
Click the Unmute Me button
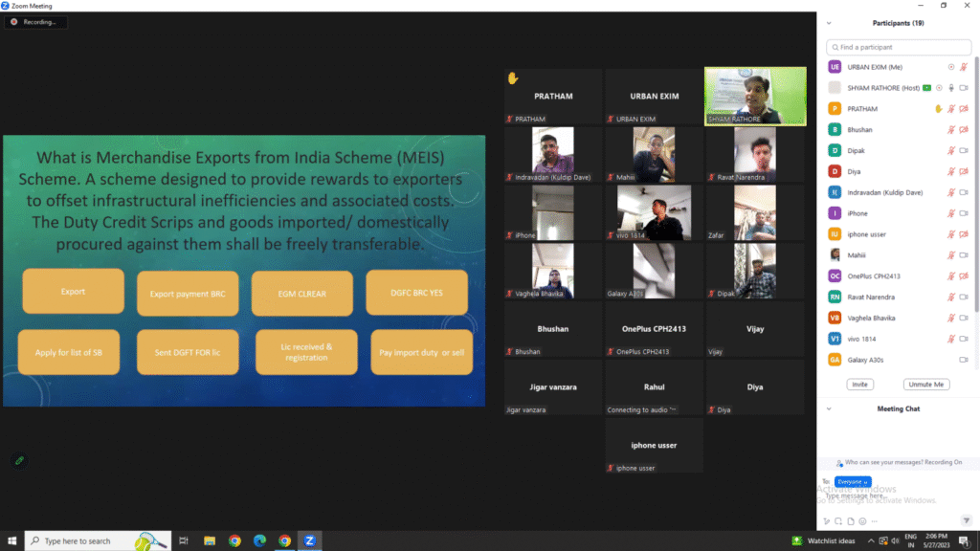point(925,385)
